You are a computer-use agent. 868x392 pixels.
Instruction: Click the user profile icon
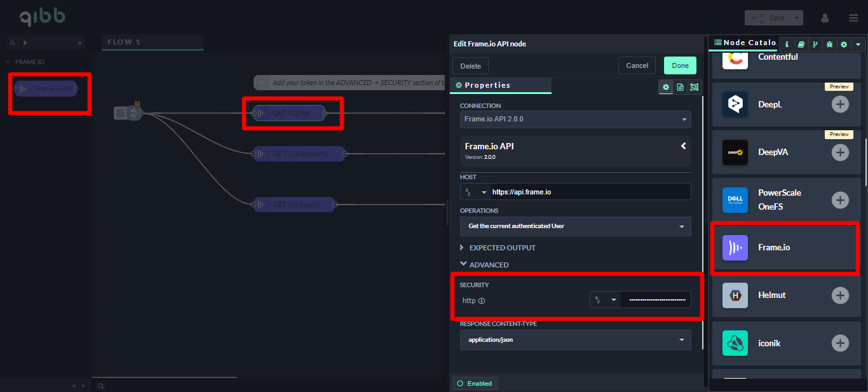[x=825, y=18]
